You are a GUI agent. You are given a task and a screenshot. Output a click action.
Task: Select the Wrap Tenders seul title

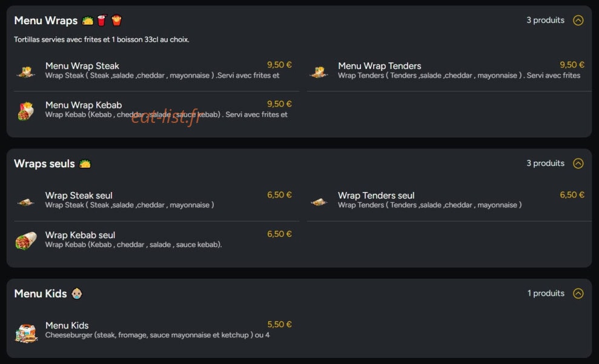tap(376, 196)
